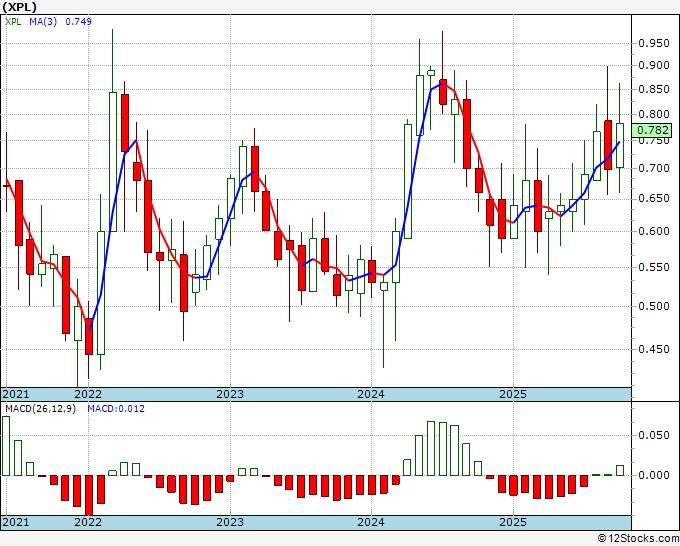
Task: Select 2025 on the MACD timeline
Action: (x=513, y=522)
